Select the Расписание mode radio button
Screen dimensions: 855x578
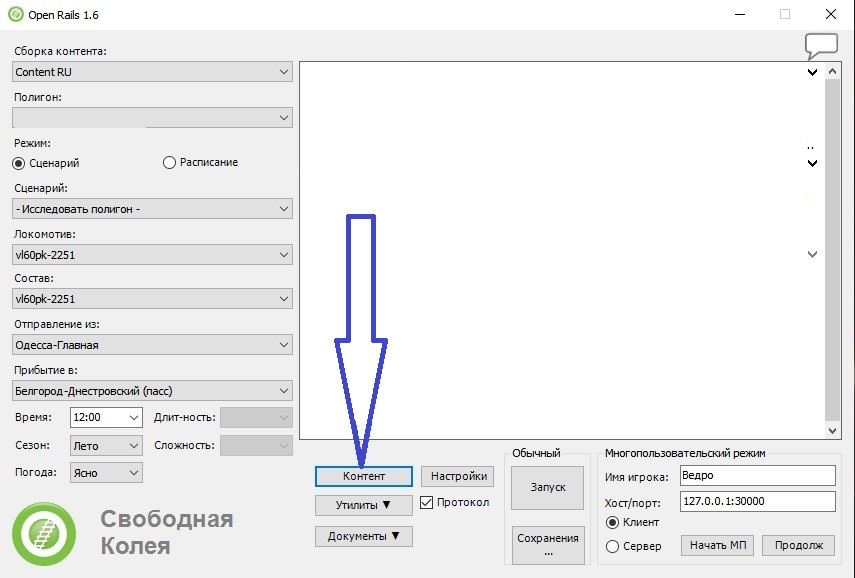(x=169, y=163)
